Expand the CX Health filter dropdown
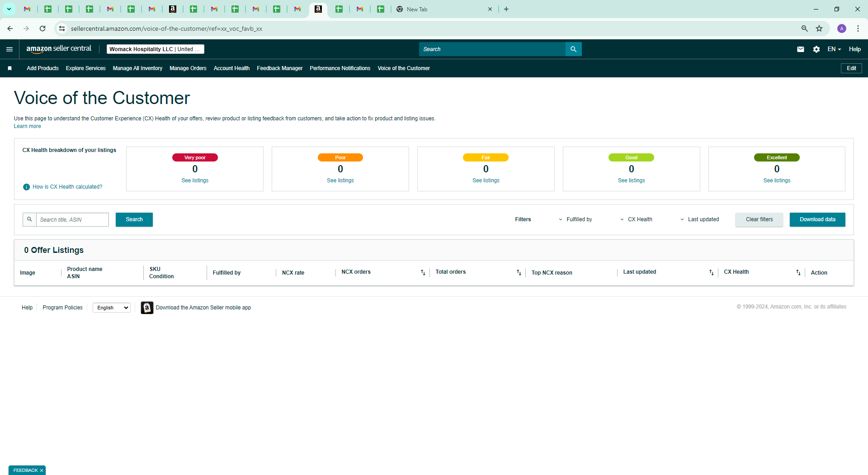Viewport: 868px width, 475px height. 636,219
